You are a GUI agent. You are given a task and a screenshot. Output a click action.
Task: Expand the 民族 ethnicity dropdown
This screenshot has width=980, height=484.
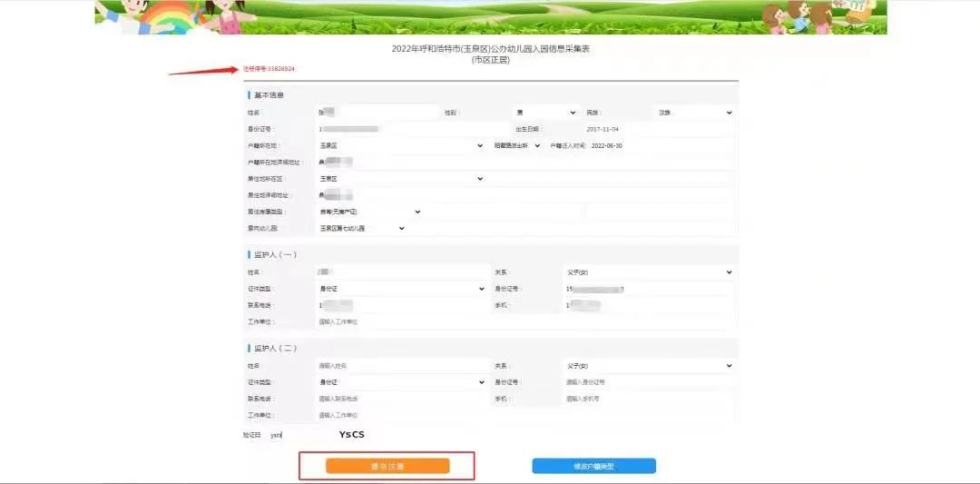point(694,113)
